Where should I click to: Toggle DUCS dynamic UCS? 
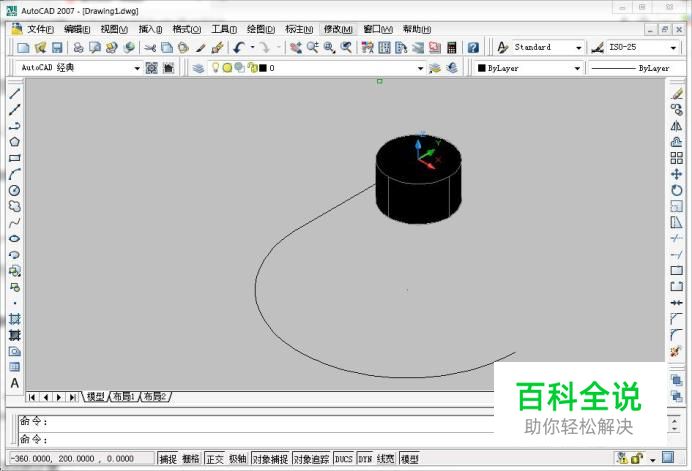click(x=343, y=459)
